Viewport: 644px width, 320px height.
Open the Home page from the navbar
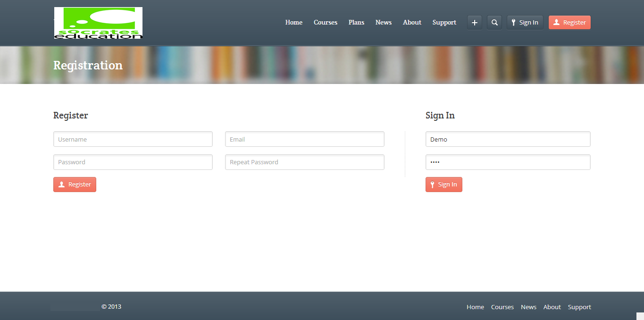coord(293,22)
